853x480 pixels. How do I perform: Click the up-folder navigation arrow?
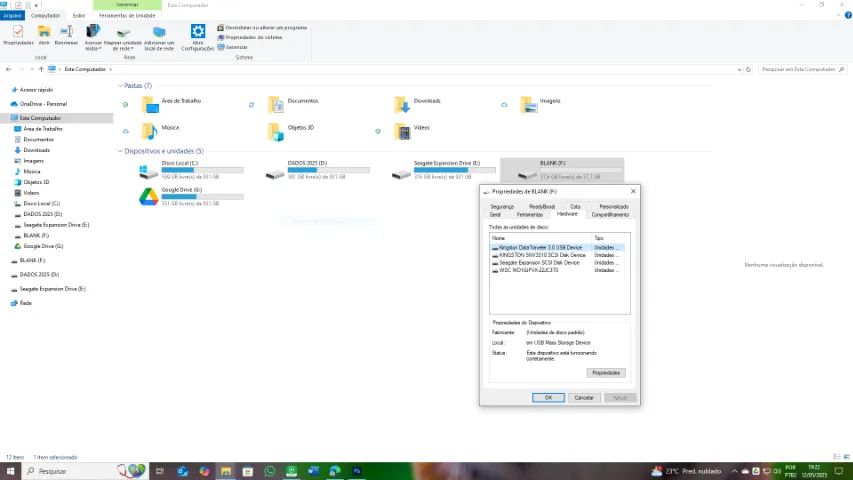coord(41,69)
